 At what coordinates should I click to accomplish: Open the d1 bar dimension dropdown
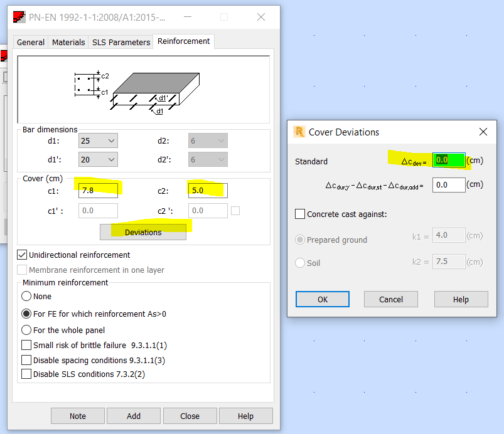(110, 140)
